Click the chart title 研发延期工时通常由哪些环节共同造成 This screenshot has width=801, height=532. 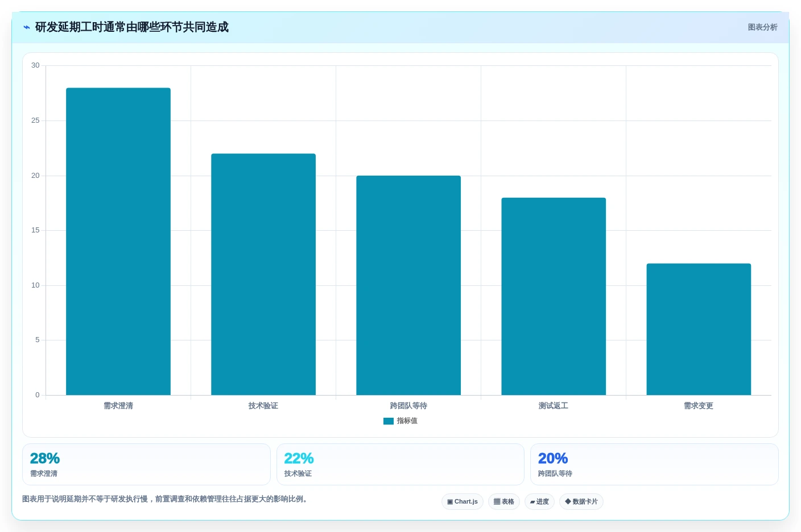(132, 27)
